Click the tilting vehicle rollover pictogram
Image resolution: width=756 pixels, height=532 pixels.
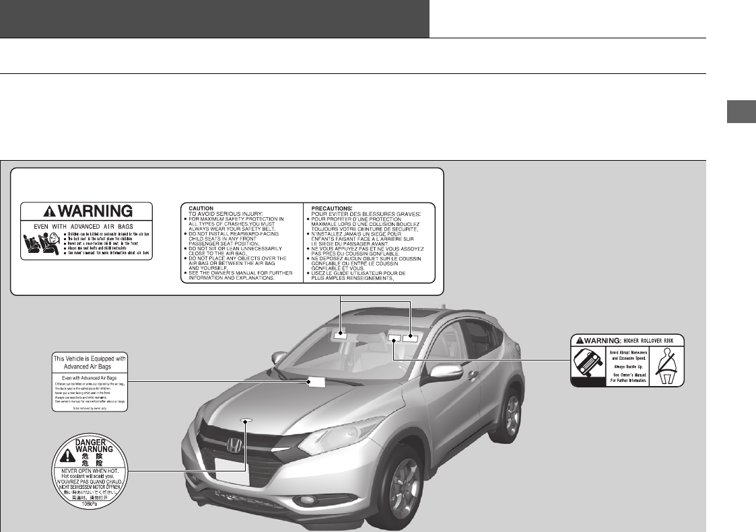(x=587, y=362)
